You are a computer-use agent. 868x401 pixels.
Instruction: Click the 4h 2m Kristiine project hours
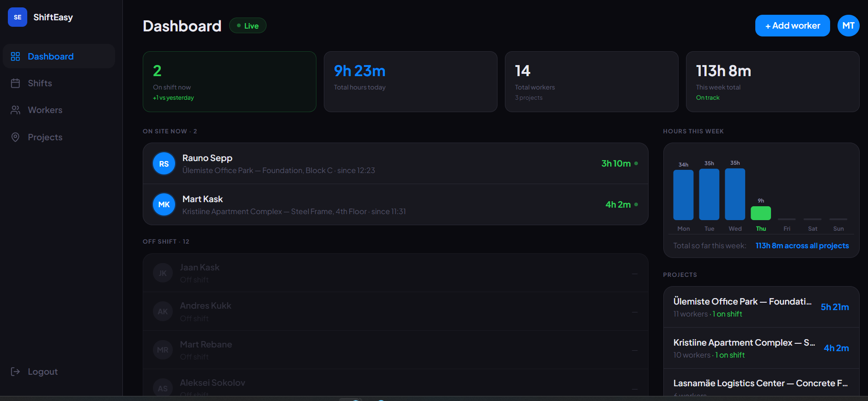pyautogui.click(x=836, y=348)
